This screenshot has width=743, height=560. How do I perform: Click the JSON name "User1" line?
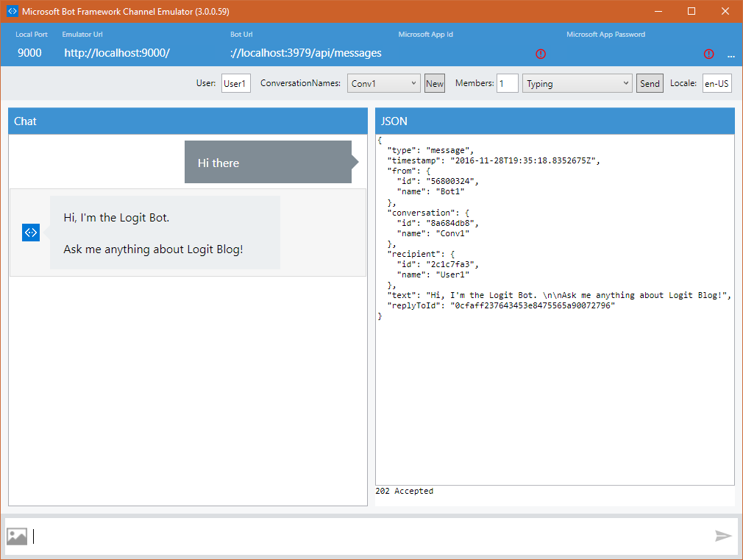[x=433, y=274]
